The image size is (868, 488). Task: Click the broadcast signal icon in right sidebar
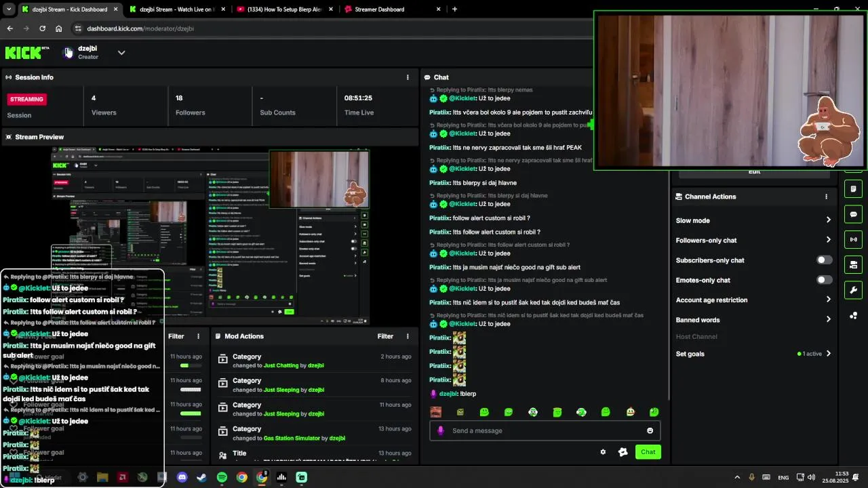pos(853,239)
